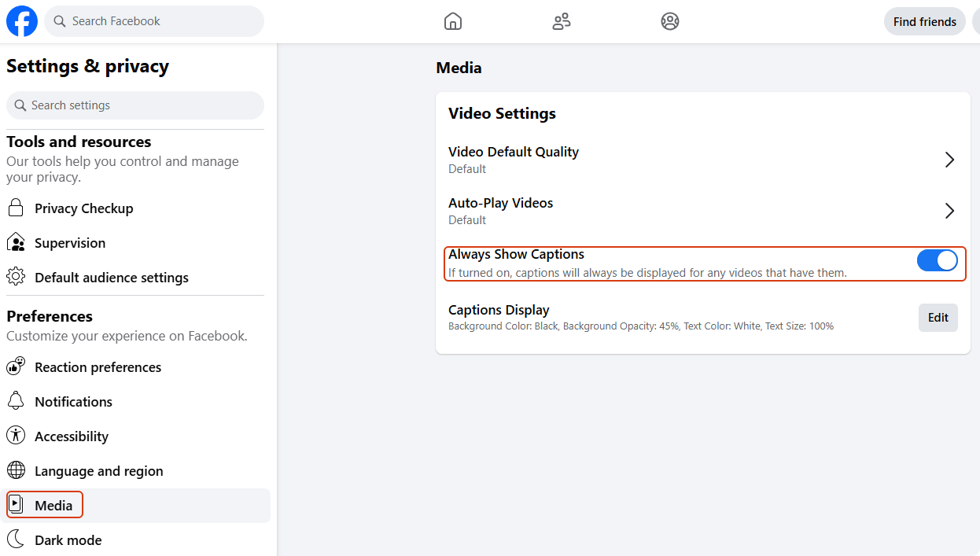
Task: Click the Supervision icon in sidebar
Action: pos(16,243)
